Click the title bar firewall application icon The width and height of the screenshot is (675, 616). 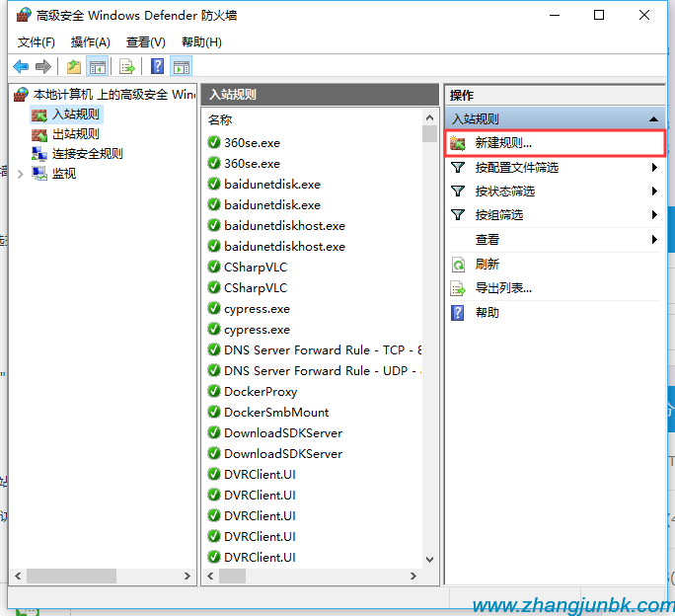click(24, 15)
